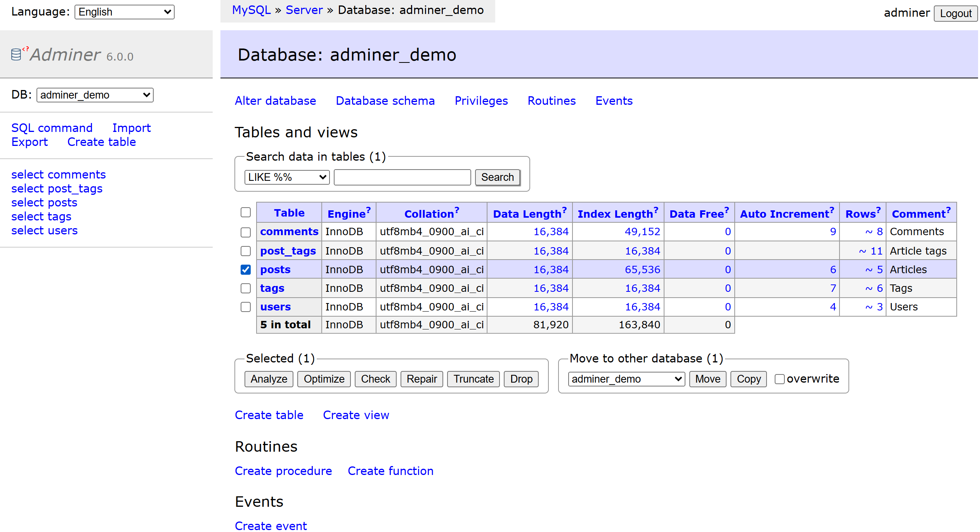Check the users table checkbox

[246, 307]
